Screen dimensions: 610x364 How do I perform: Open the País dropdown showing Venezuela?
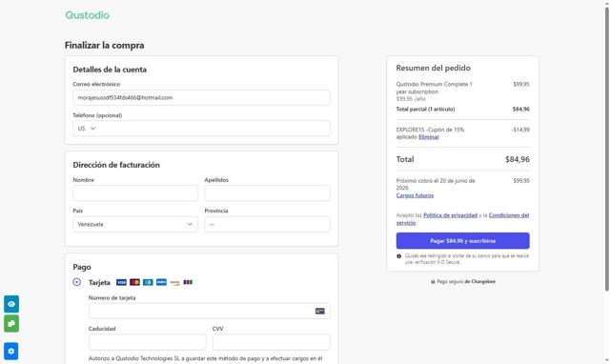click(x=135, y=224)
